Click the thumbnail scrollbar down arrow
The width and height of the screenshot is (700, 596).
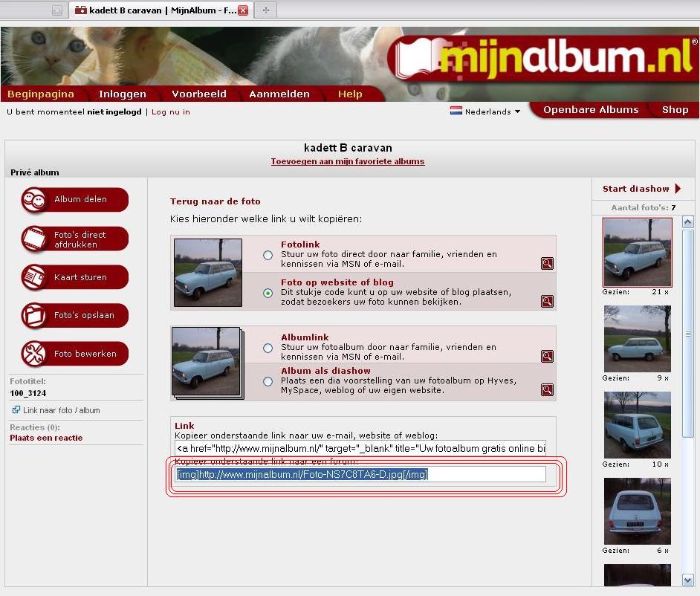coord(688,580)
